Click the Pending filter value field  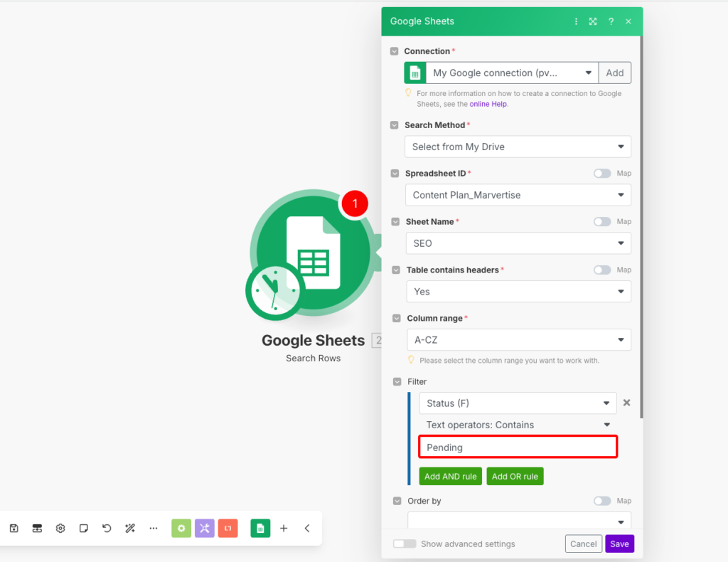pyautogui.click(x=518, y=447)
